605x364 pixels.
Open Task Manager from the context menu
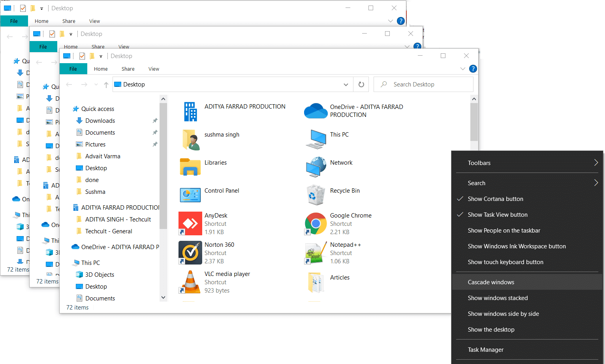pyautogui.click(x=485, y=350)
